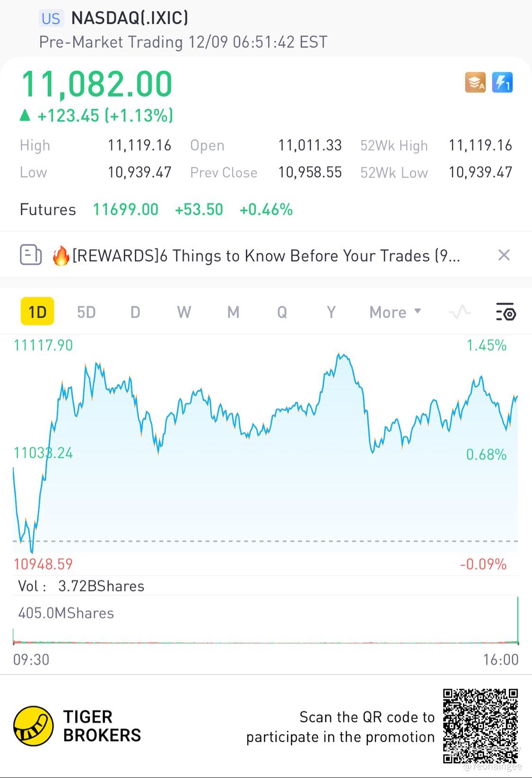Select the yearly Y chart tab

click(331, 312)
